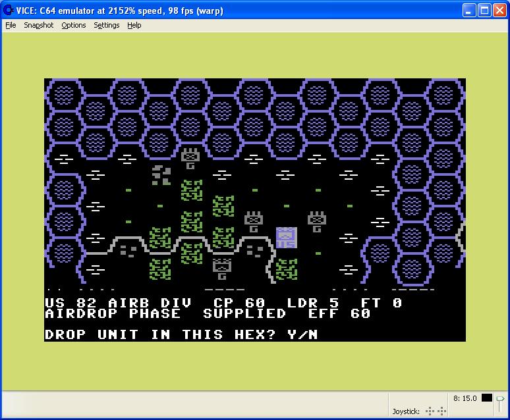Open the Help menu
The height and width of the screenshot is (420, 510).
pyautogui.click(x=134, y=25)
